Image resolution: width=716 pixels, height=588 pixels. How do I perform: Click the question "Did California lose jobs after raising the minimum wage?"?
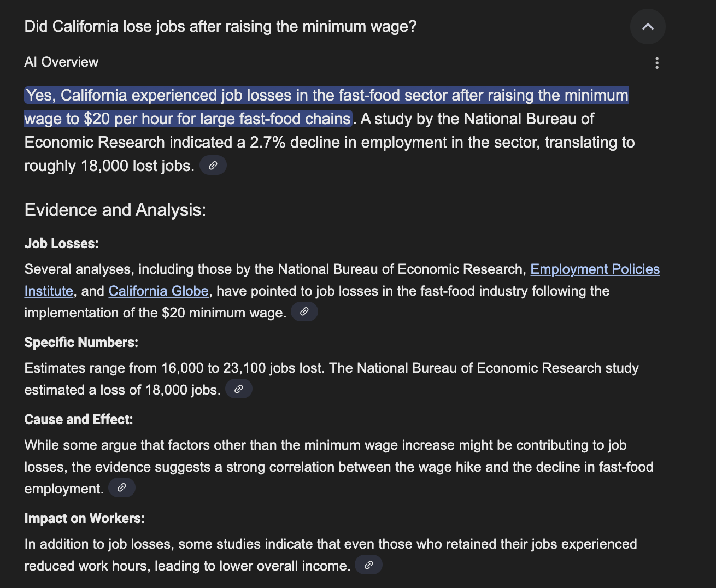[x=221, y=26]
